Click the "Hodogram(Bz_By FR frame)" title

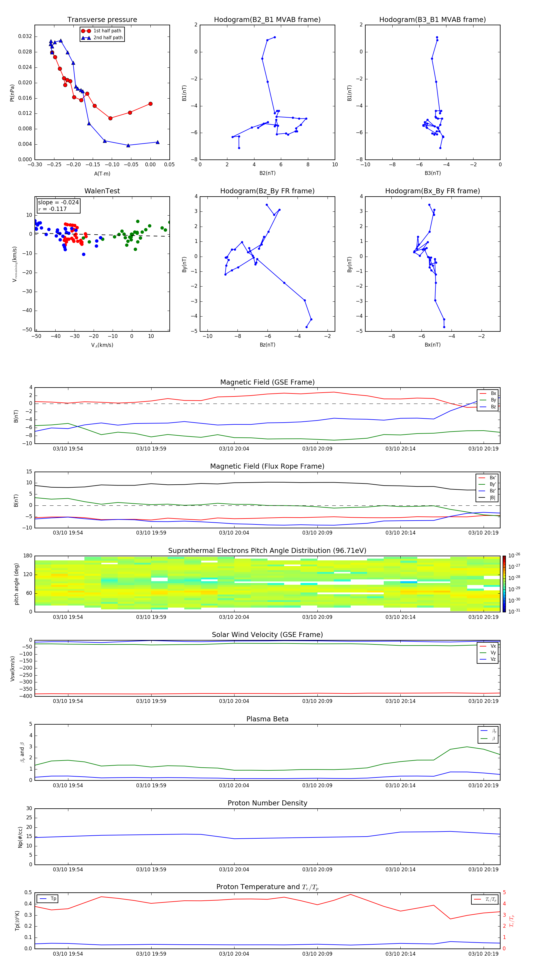tap(267, 191)
